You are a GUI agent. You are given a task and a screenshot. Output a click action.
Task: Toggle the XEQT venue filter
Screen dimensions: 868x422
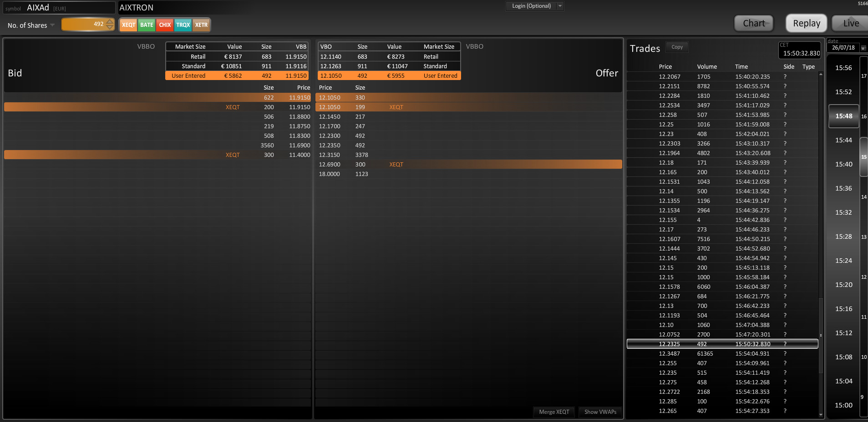click(x=128, y=25)
